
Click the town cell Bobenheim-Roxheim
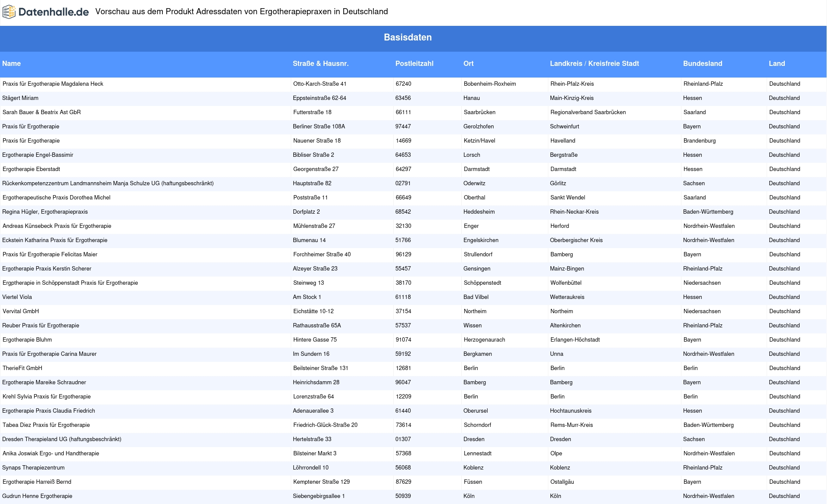(490, 84)
